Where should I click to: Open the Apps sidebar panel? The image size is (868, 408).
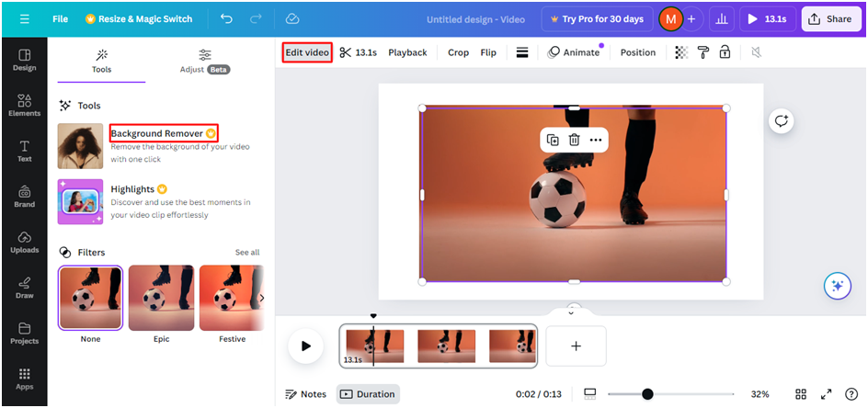click(x=24, y=380)
